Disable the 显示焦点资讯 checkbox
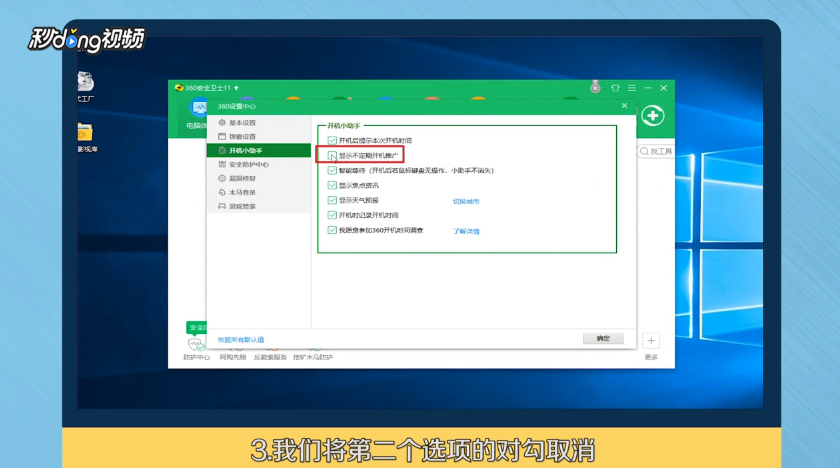Screen dimensions: 840x468 pos(332,186)
